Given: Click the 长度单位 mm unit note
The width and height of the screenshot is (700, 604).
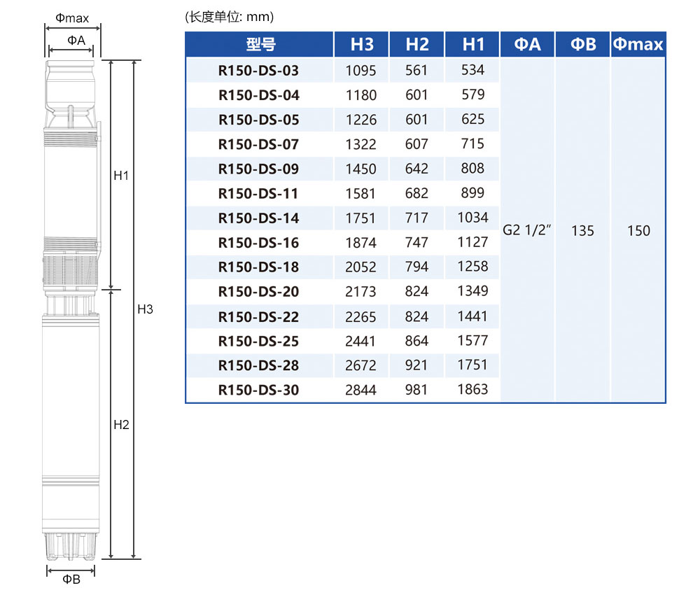Looking at the screenshot, I should tap(230, 17).
